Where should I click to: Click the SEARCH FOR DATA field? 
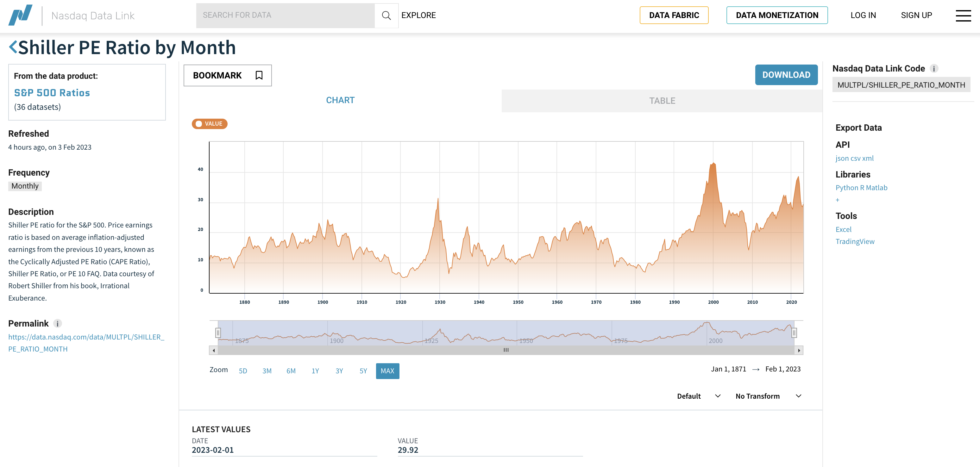pos(285,16)
